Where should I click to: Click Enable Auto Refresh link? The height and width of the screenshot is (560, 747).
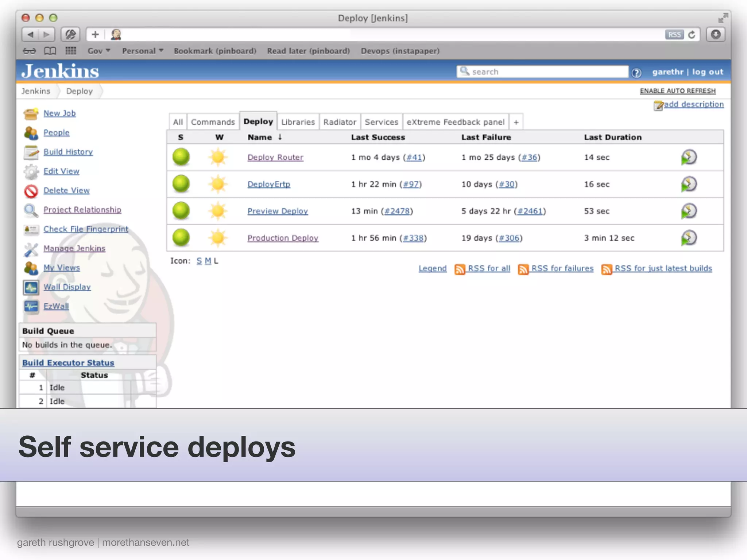coord(678,91)
